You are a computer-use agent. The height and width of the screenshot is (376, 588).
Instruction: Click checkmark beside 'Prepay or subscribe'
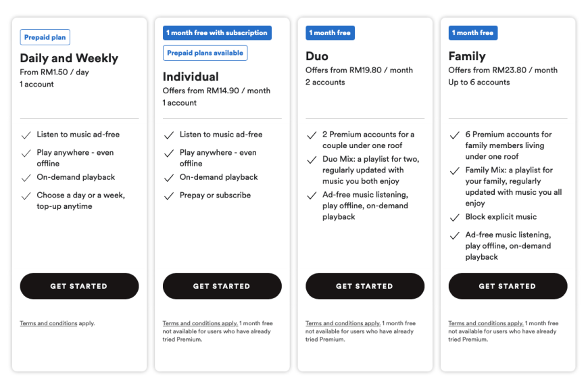pyautogui.click(x=169, y=195)
